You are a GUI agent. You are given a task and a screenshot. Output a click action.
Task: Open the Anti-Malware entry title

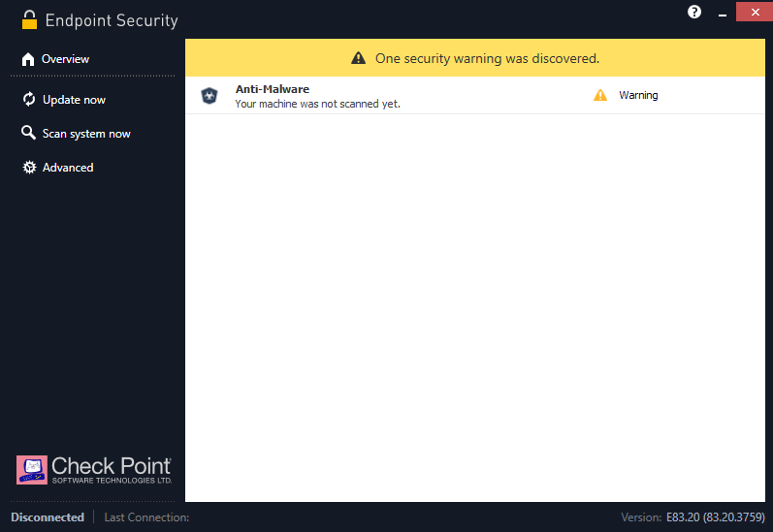pos(273,89)
